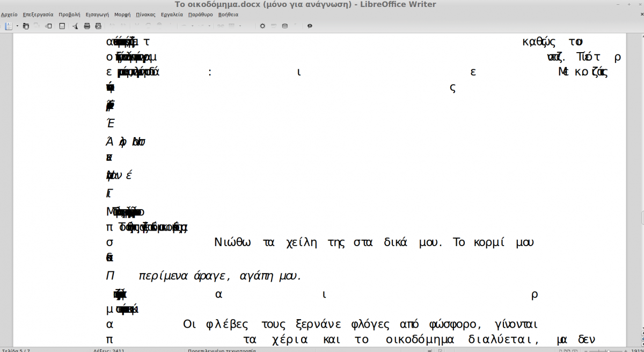The width and height of the screenshot is (644, 352).
Task: Click the New document toolbar icon
Action: 10,26
